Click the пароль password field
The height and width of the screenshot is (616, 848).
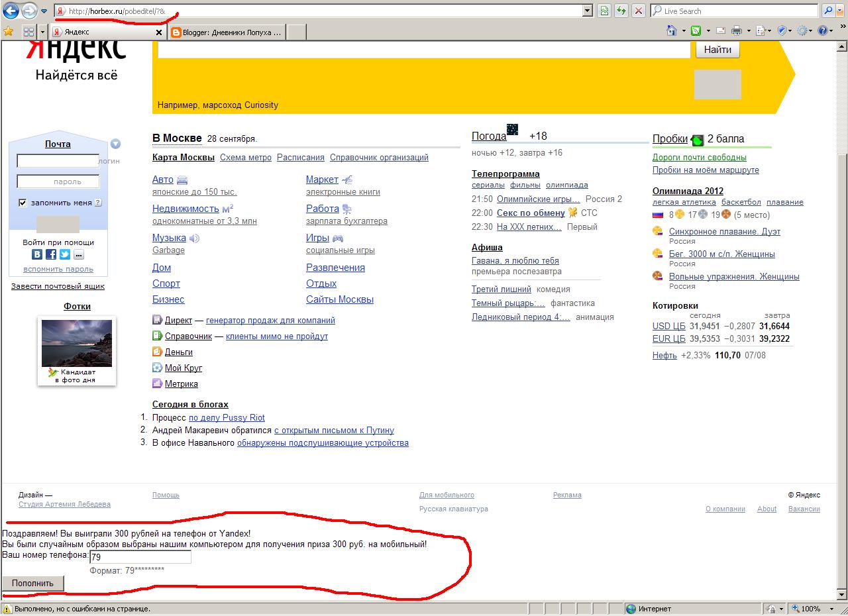click(58, 181)
